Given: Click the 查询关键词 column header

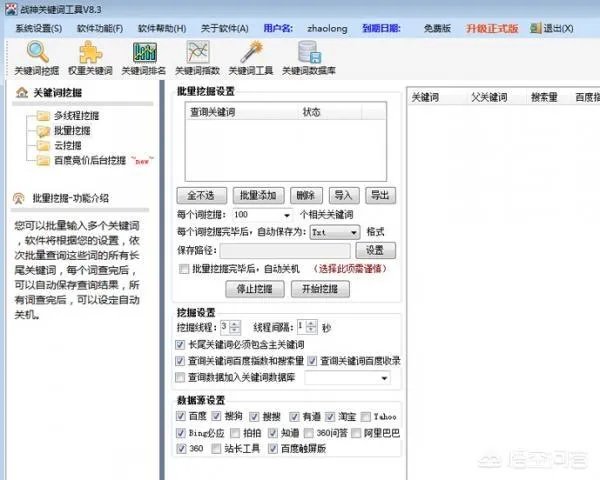Looking at the screenshot, I should tap(242, 112).
